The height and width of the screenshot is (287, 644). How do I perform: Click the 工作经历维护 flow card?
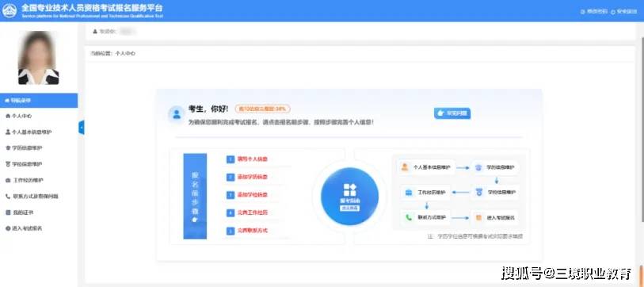(425, 192)
